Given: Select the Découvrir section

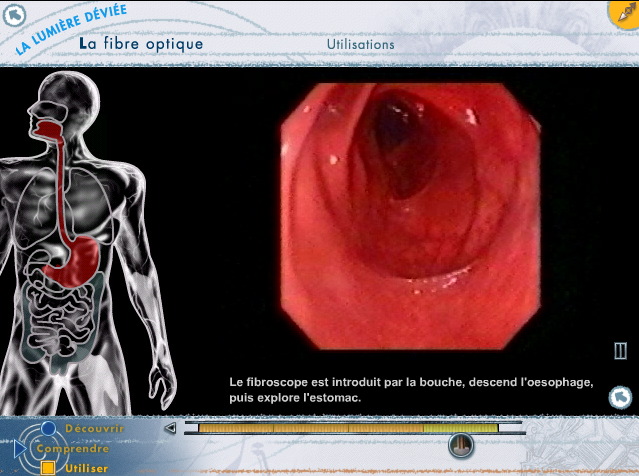Looking at the screenshot, I should tap(94, 429).
